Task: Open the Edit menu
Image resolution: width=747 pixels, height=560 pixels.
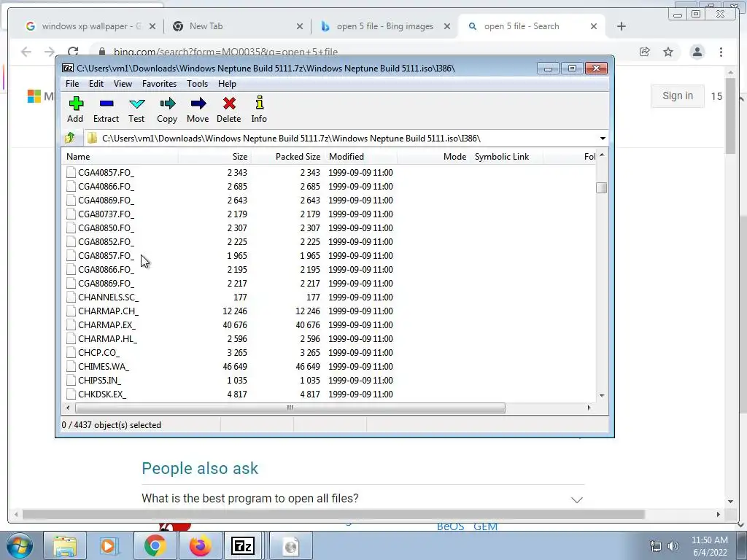Action: coord(96,84)
